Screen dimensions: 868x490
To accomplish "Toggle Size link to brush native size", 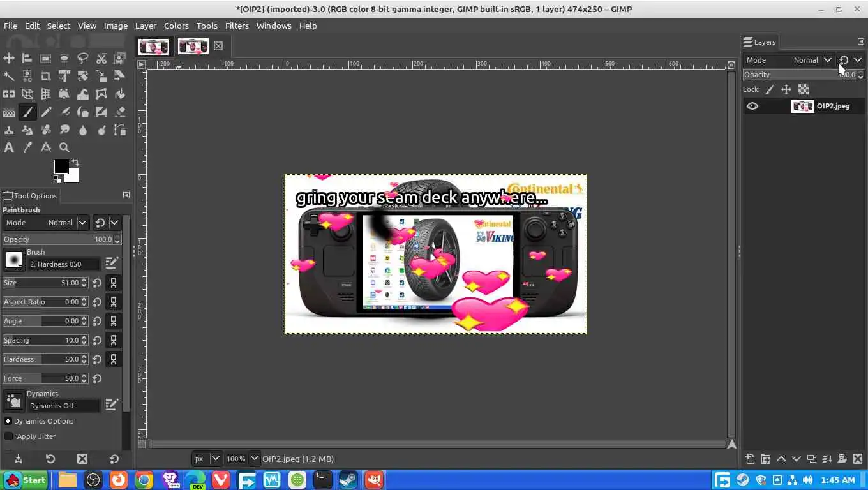I will [x=114, y=283].
